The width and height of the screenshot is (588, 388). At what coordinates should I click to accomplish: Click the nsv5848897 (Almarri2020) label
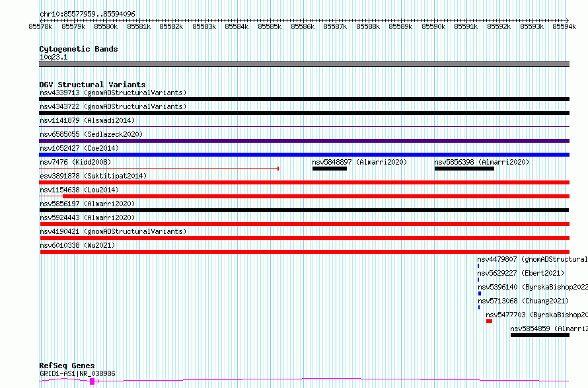coord(359,162)
